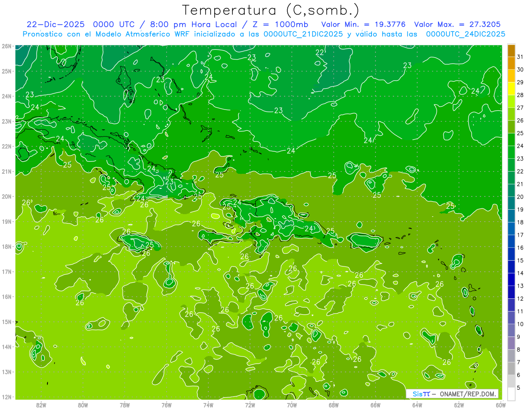This screenshot has height=411, width=532.
Task: Click the longitude axis label "70W"
Action: tap(292, 405)
